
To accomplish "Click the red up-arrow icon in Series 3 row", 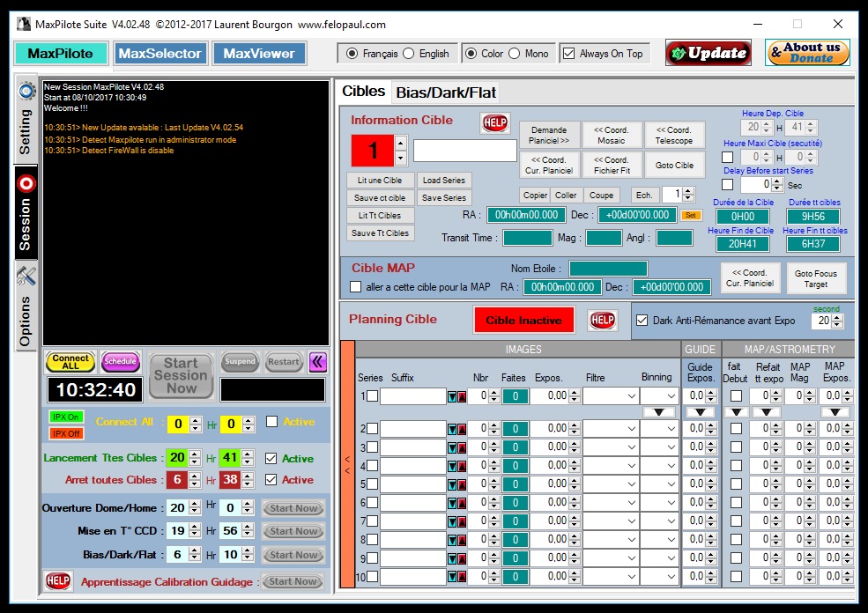I will point(462,447).
